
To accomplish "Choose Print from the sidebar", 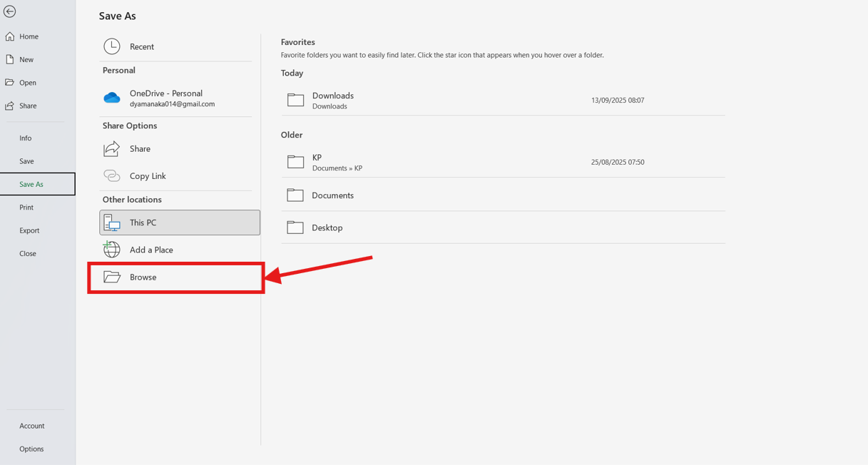I will (26, 208).
